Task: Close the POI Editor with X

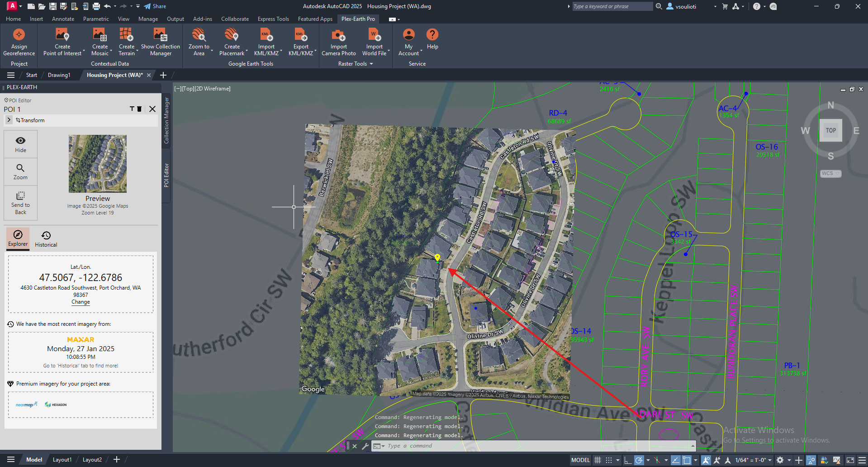Action: tap(152, 109)
